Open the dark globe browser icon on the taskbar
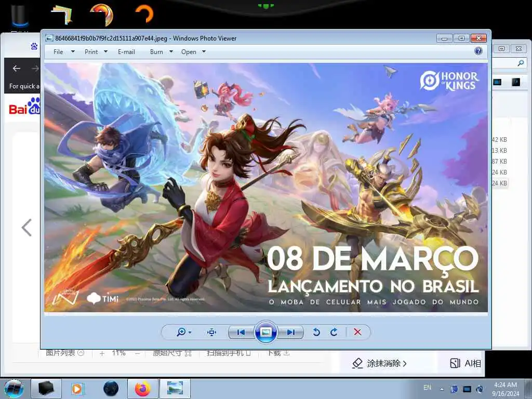532x399 pixels. (x=111, y=389)
